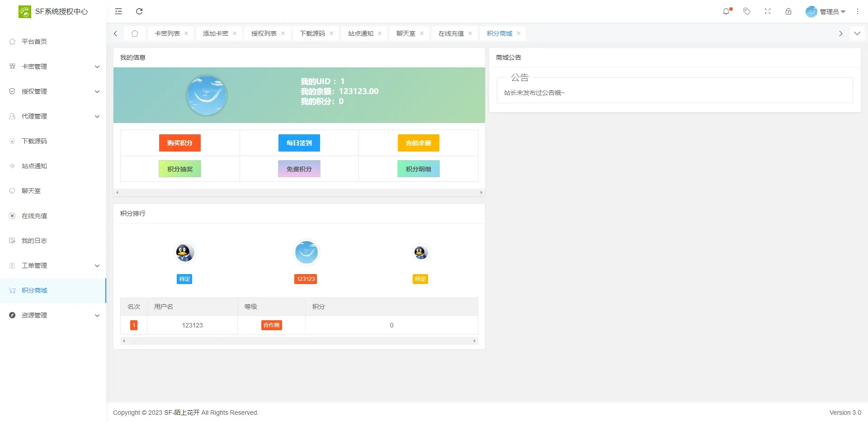Open the notification bell
The height and width of the screenshot is (422, 868).
pyautogui.click(x=726, y=11)
